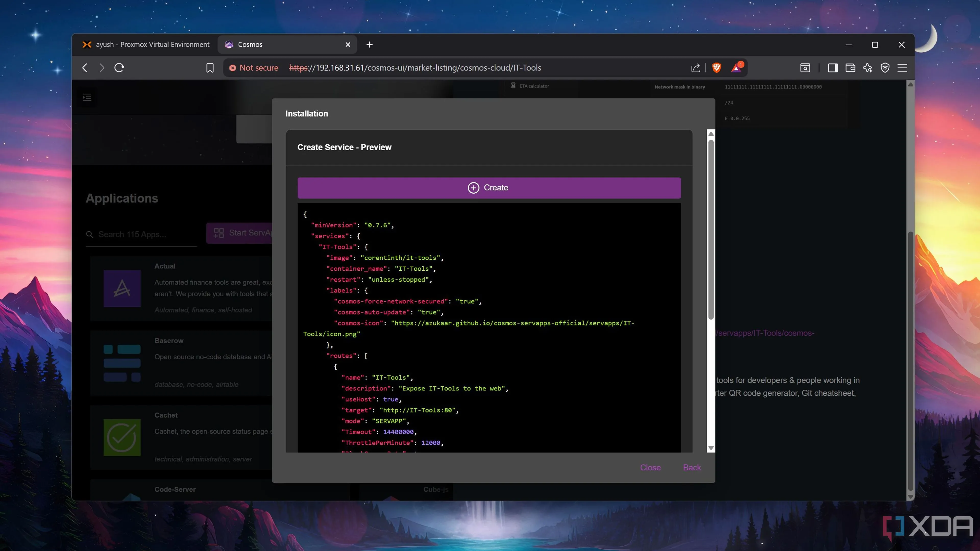The image size is (980, 551).
Task: Open a new browser tab
Action: (x=369, y=44)
